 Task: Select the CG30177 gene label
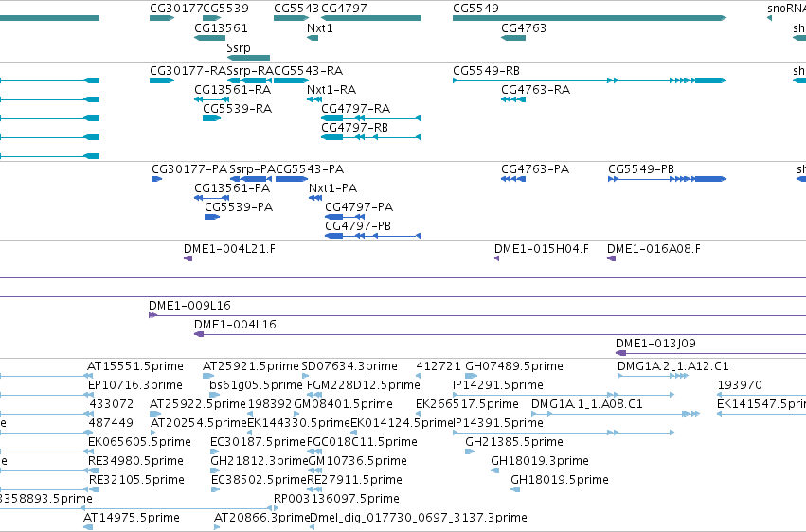point(176,9)
